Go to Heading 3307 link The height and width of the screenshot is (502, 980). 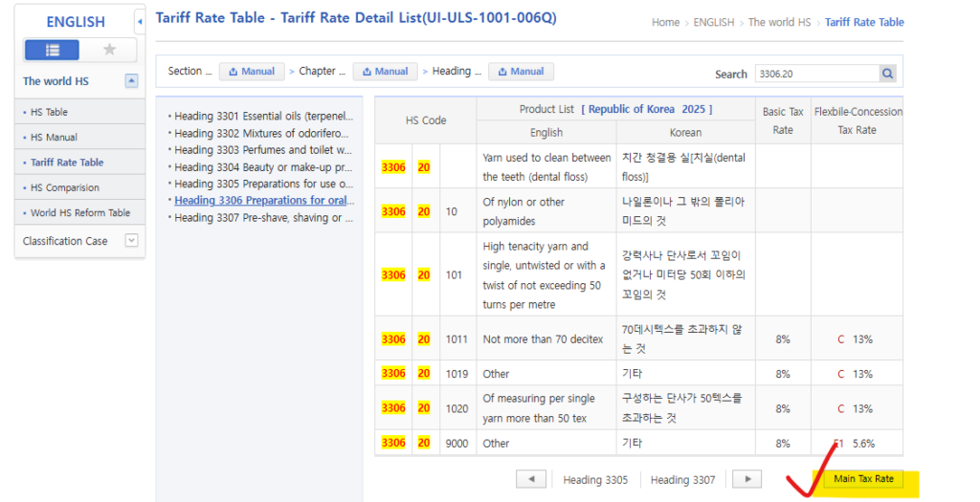(x=682, y=480)
